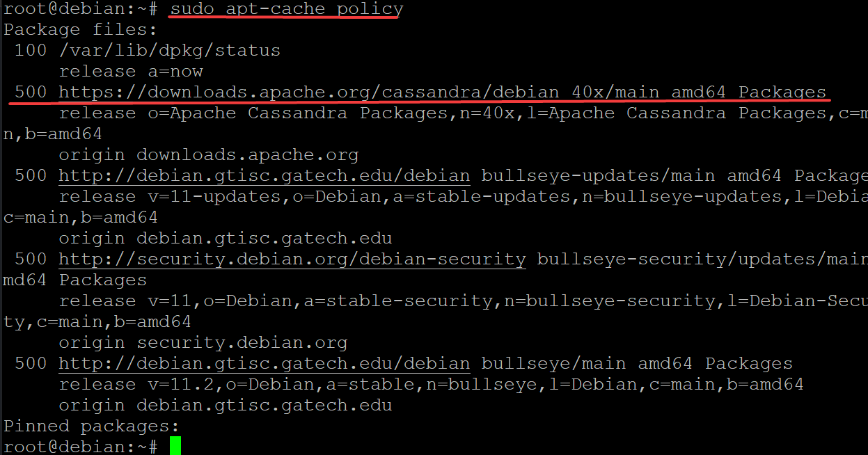Open the first debian.gtisc.gatech.edu/debian link
868x455 pixels.
(x=264, y=175)
